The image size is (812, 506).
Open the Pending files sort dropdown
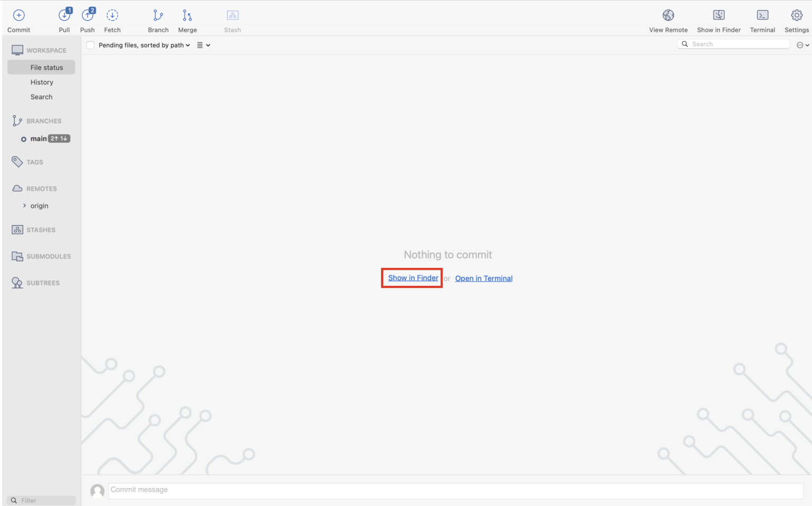click(144, 45)
